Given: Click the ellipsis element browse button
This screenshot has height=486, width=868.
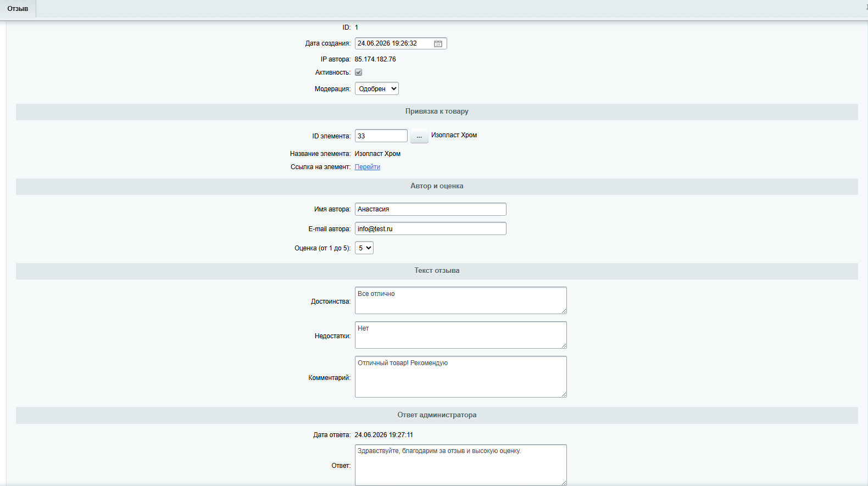Looking at the screenshot, I should pos(419,136).
